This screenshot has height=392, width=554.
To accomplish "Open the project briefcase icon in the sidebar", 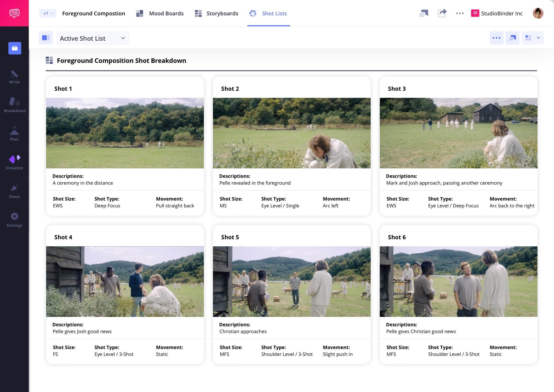I will pyautogui.click(x=14, y=48).
